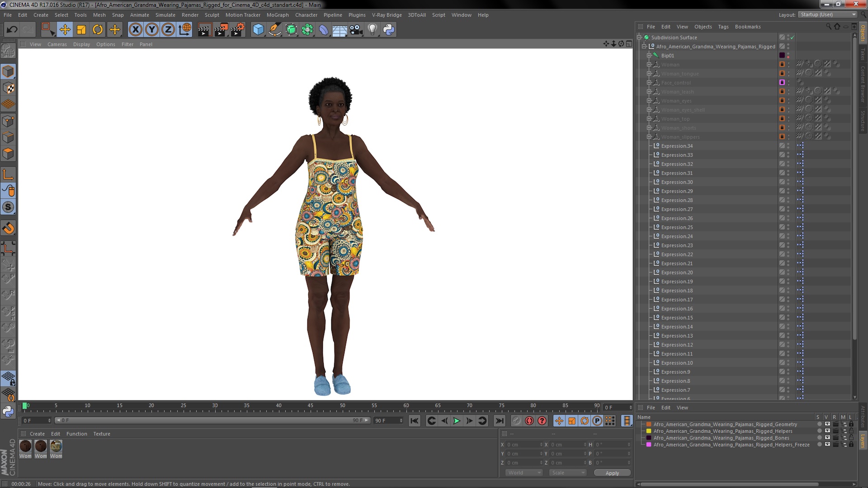Click the Apply button
Image resolution: width=868 pixels, height=488 pixels.
click(x=612, y=473)
